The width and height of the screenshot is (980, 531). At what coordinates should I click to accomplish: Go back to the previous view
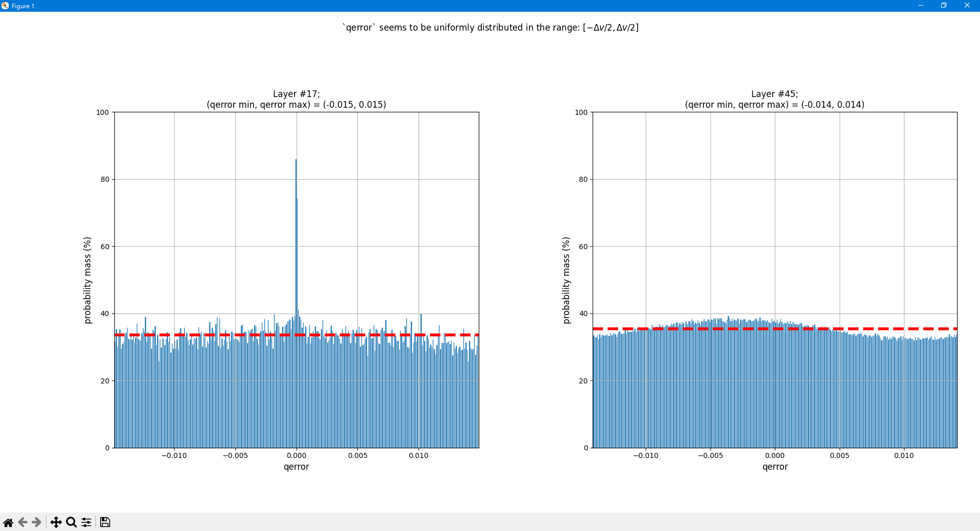[22, 522]
